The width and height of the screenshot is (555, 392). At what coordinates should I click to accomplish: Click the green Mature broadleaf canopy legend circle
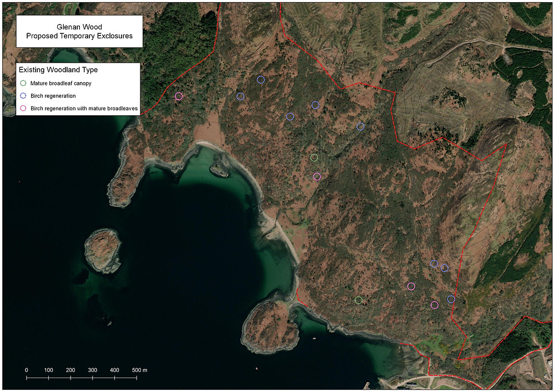(x=23, y=83)
